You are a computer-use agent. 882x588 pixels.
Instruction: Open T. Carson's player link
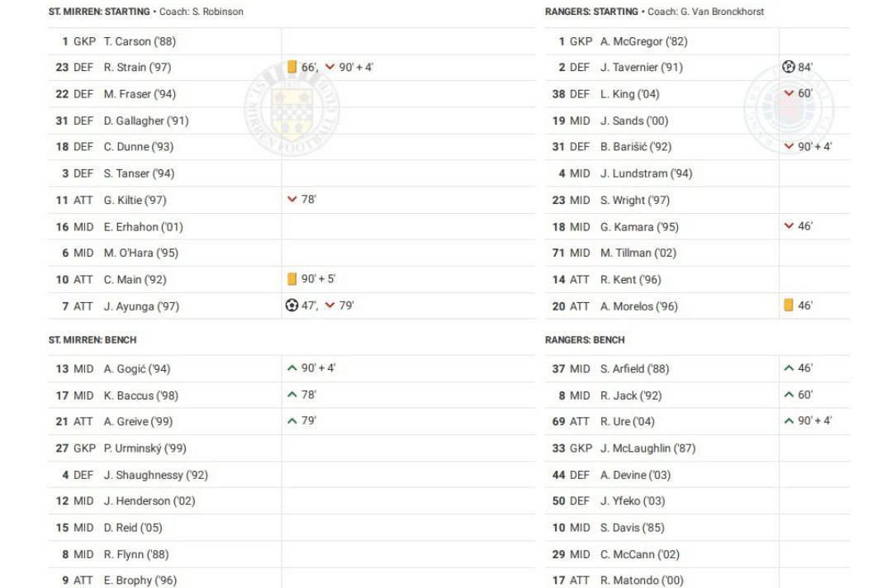click(x=139, y=41)
